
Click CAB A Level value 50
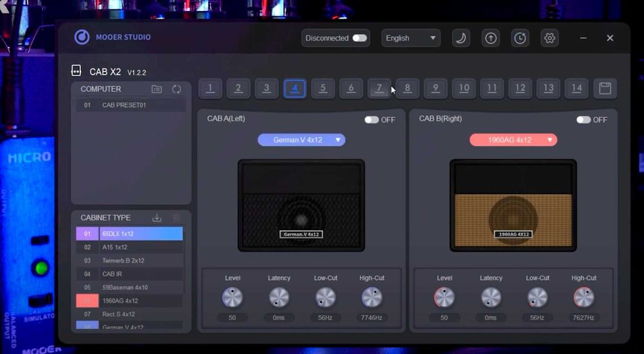click(x=232, y=317)
